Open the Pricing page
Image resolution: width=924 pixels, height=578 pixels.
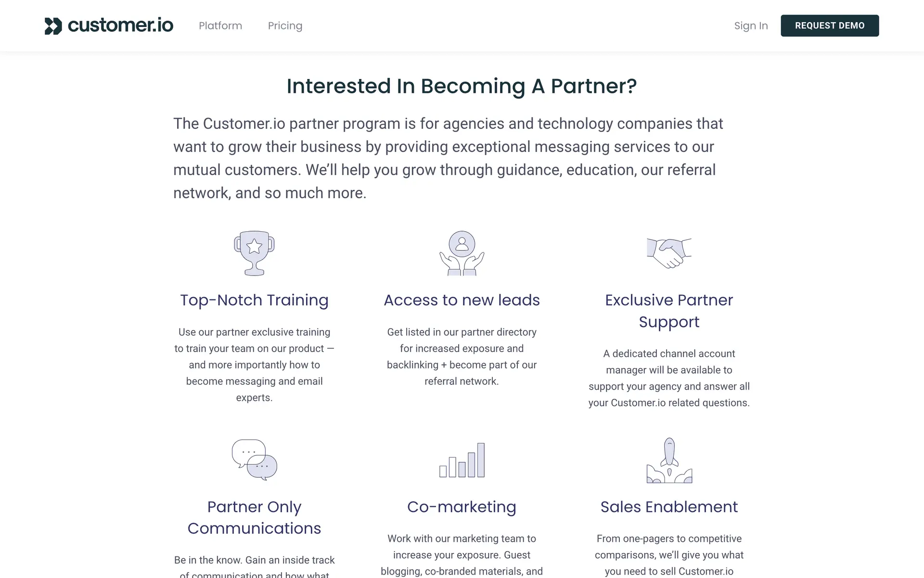285,26
